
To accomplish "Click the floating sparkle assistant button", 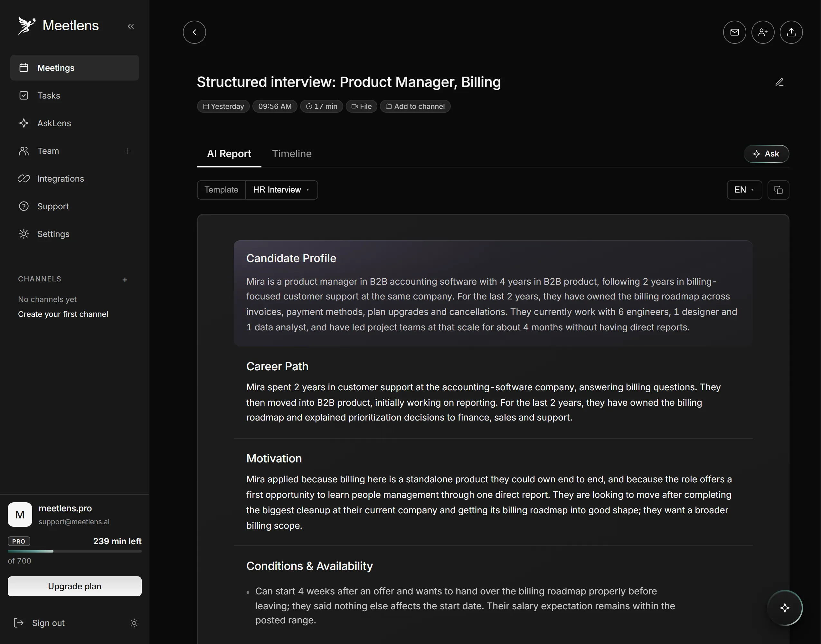I will [785, 608].
